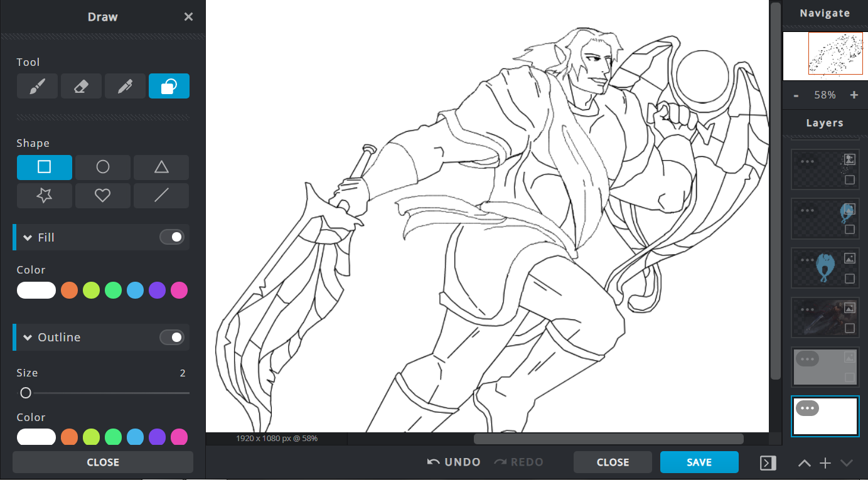The image size is (868, 480).
Task: Collapse the Fill section chevron
Action: (28, 238)
